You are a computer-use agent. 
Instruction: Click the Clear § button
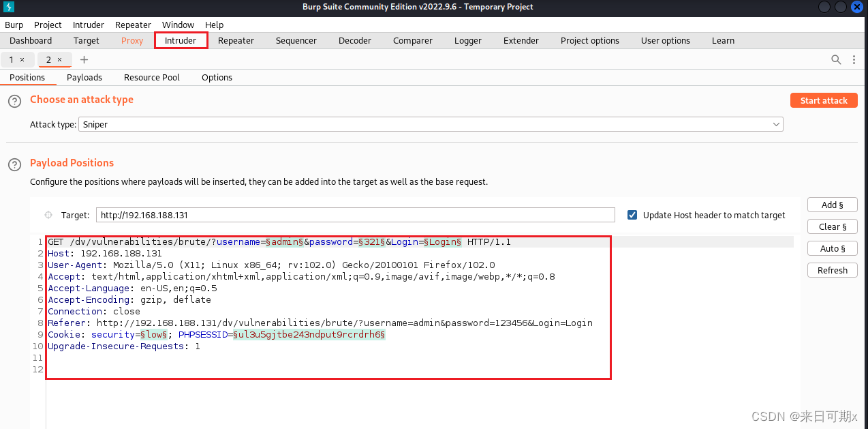click(832, 226)
